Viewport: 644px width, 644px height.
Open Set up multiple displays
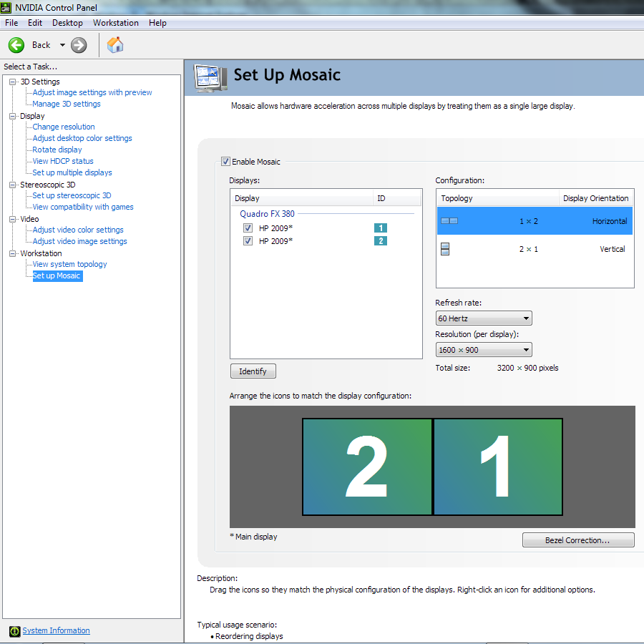[x=72, y=173]
